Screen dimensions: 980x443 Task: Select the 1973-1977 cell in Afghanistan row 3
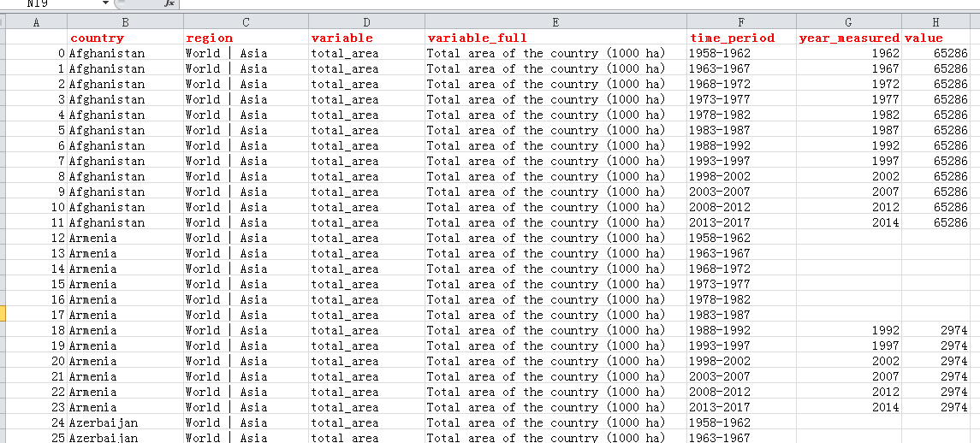coord(741,99)
